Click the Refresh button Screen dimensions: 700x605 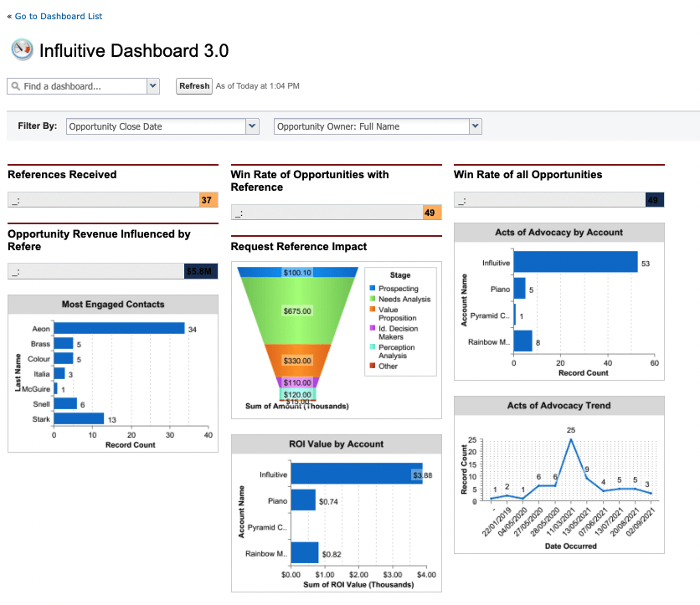(x=194, y=85)
